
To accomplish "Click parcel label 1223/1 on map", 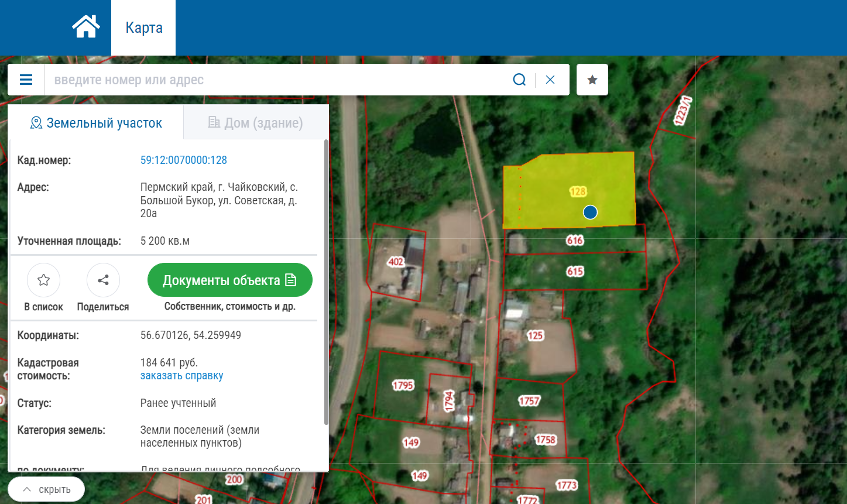I will [683, 111].
